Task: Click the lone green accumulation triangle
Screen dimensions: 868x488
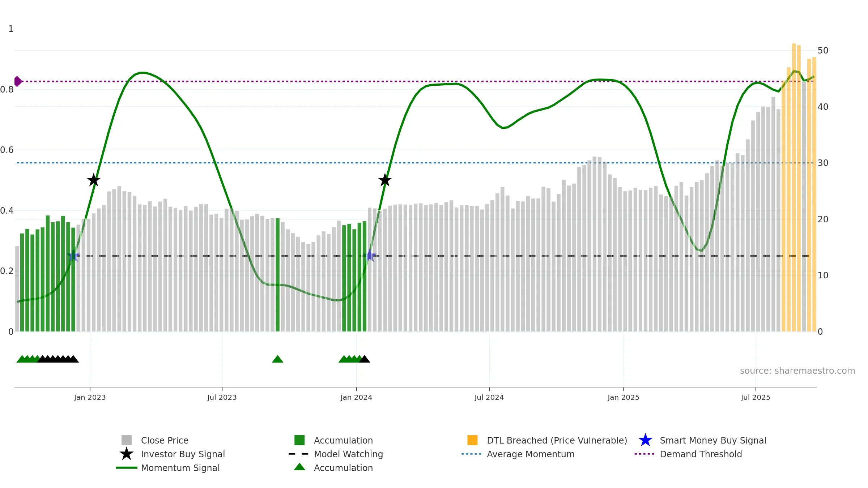Action: click(x=277, y=359)
